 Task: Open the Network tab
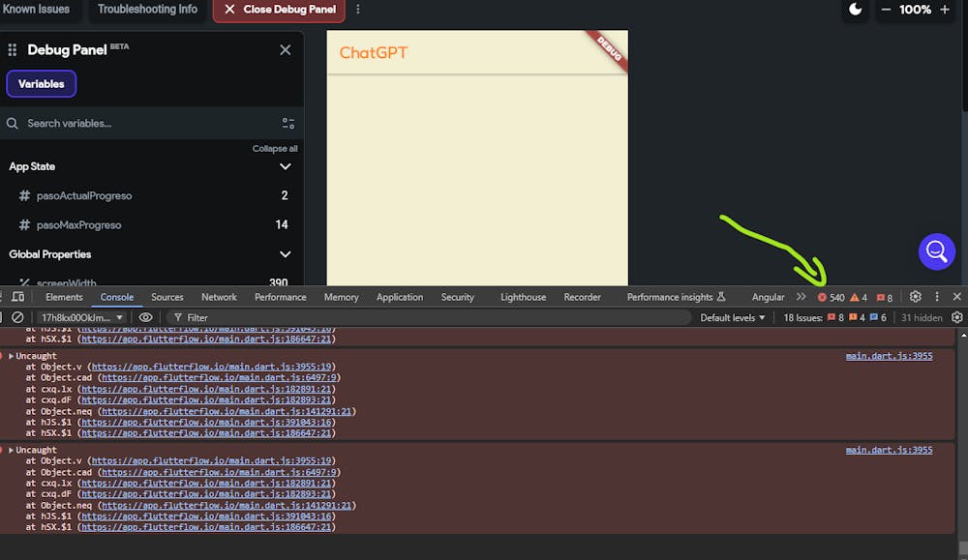pos(219,297)
